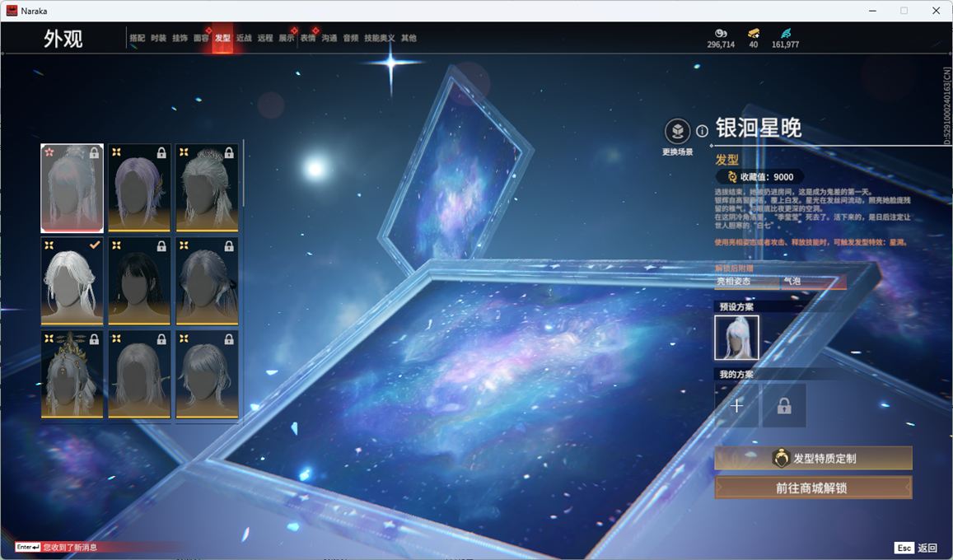Image resolution: width=953 pixels, height=560 pixels.
Task: Switch to the 时装 tab
Action: point(158,38)
